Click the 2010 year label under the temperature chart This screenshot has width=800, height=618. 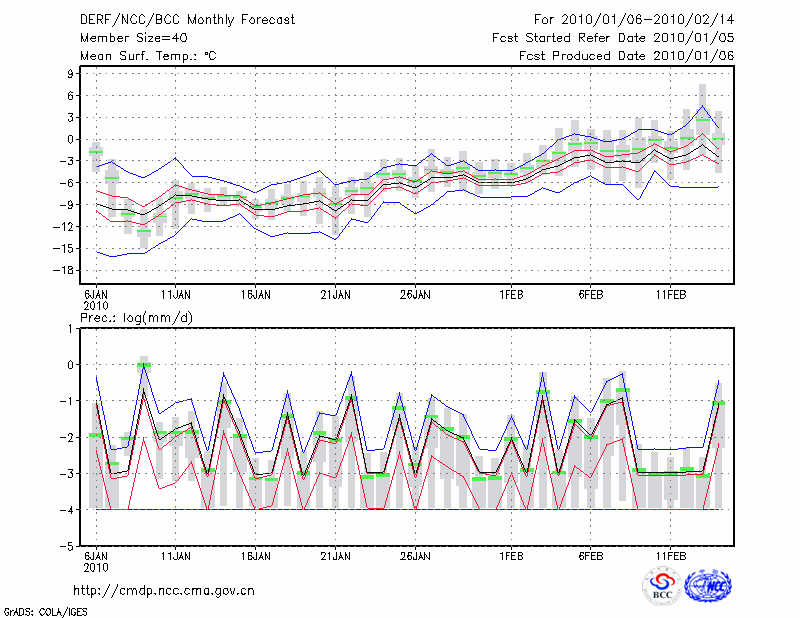pyautogui.click(x=96, y=305)
